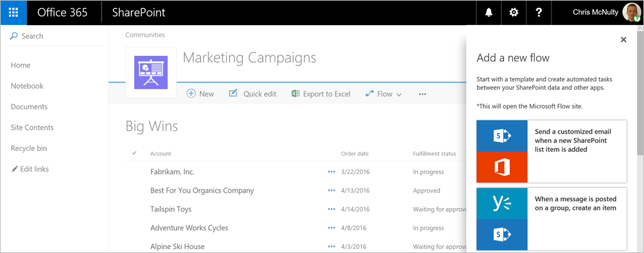The width and height of the screenshot is (644, 253).
Task: Click the Marketing Campaigns site title
Action: point(249,58)
